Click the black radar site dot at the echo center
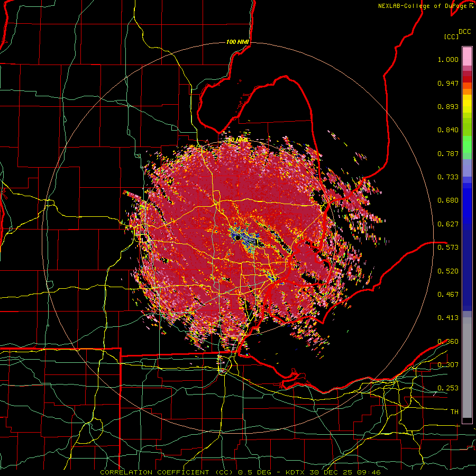Image resolution: width=476 pixels, height=476 pixels. (x=237, y=238)
